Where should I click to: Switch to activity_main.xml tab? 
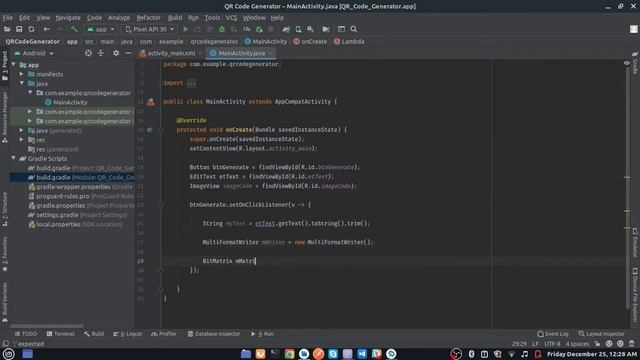tap(171, 53)
